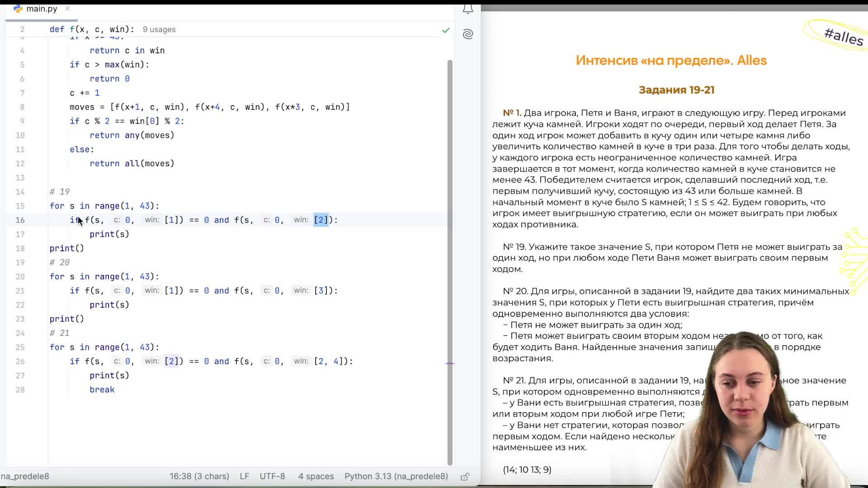Click the #alles tag badge

(x=843, y=35)
